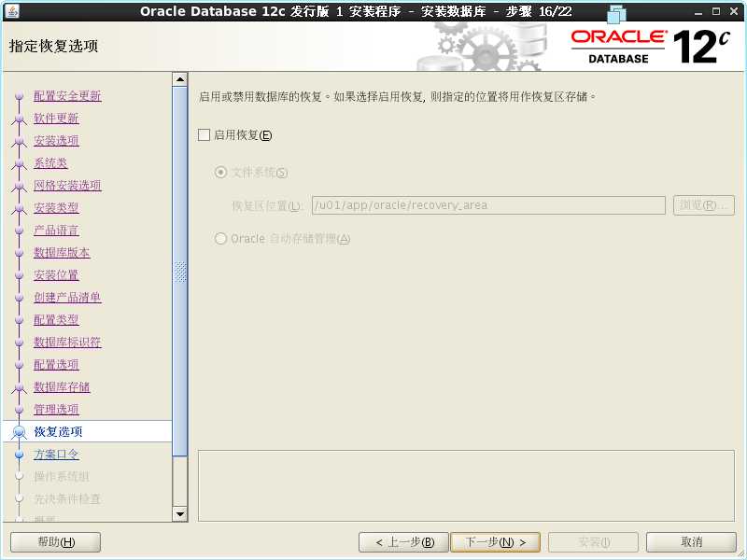
Task: Jump to 配置安全更新 step
Action: click(67, 96)
